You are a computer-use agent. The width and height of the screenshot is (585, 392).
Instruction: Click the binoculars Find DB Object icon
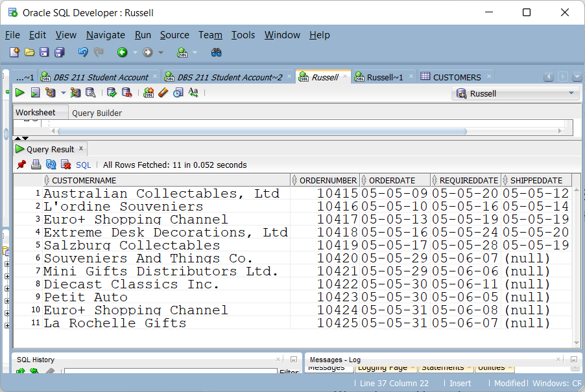(x=217, y=52)
